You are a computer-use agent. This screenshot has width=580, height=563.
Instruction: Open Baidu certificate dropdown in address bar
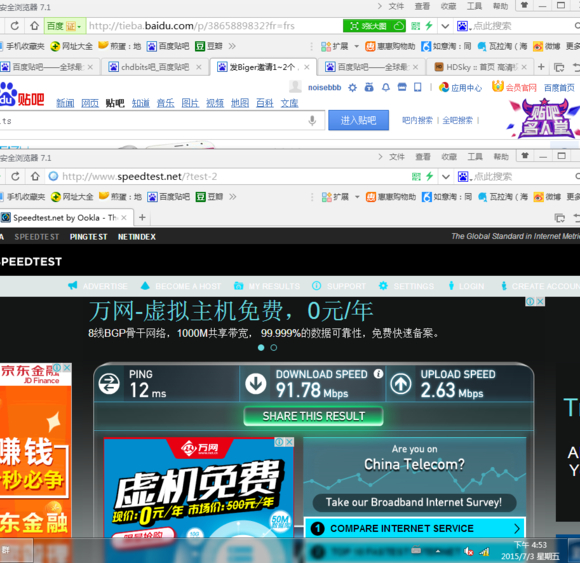pyautogui.click(x=79, y=27)
